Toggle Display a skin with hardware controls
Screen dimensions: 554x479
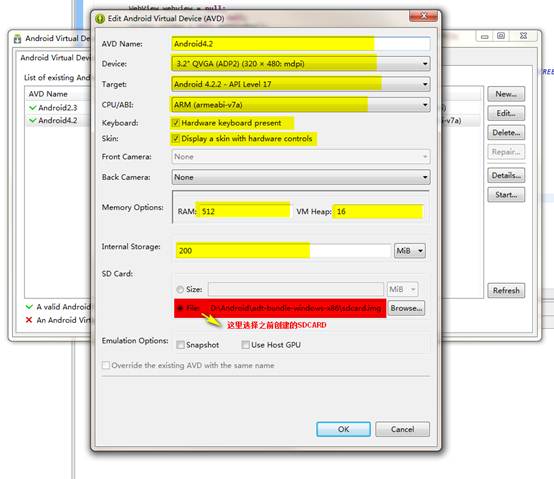[x=176, y=138]
